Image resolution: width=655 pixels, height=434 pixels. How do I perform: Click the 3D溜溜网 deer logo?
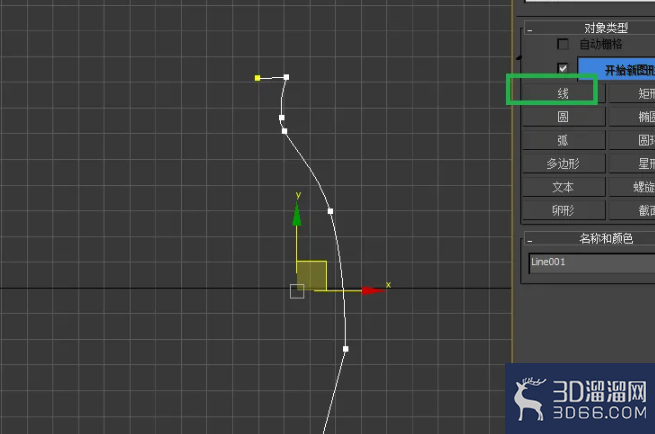[529, 399]
